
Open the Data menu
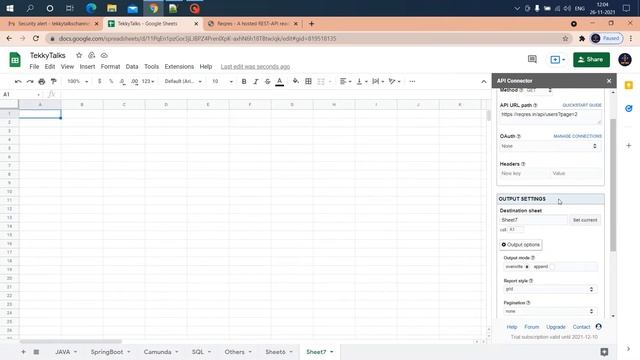[x=132, y=67]
